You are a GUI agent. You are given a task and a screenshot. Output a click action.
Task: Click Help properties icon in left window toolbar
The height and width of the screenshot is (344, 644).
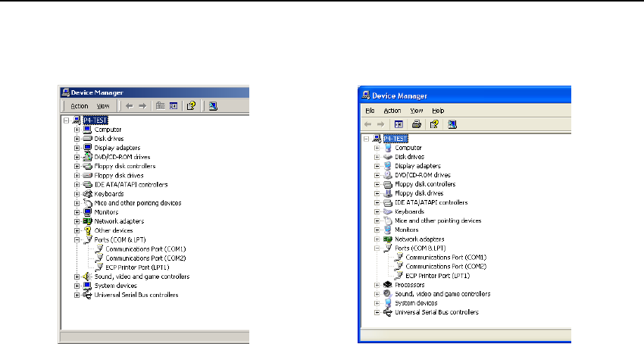191,106
